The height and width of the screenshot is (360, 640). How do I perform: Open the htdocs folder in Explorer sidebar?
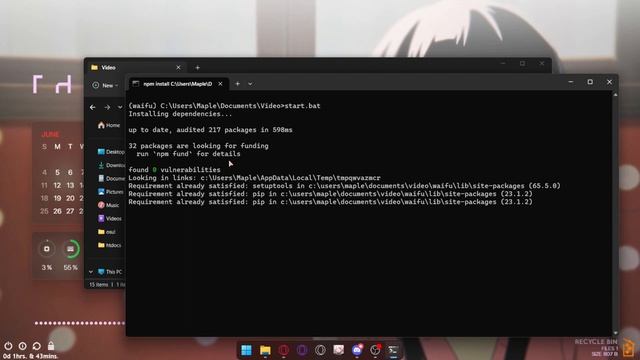(x=110, y=245)
